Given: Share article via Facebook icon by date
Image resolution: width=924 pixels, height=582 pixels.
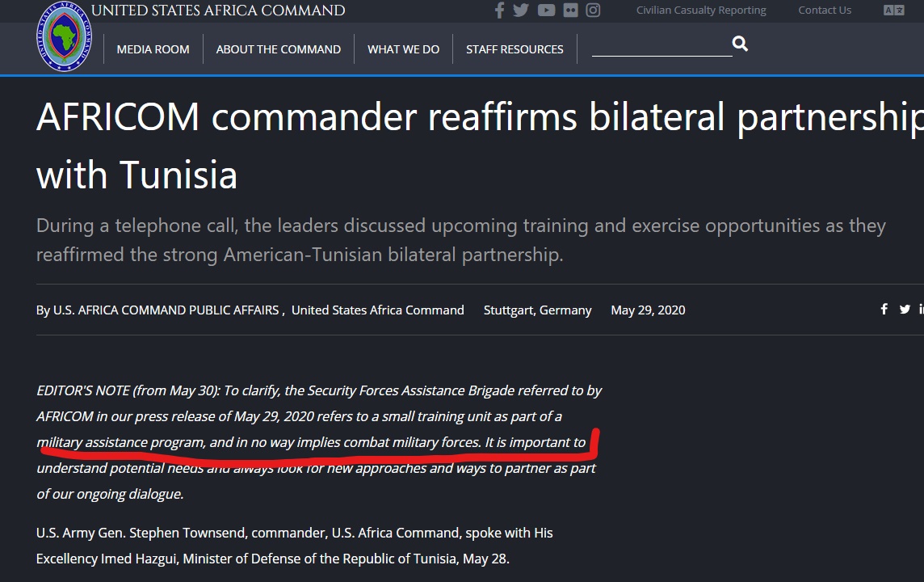Looking at the screenshot, I should [x=884, y=309].
